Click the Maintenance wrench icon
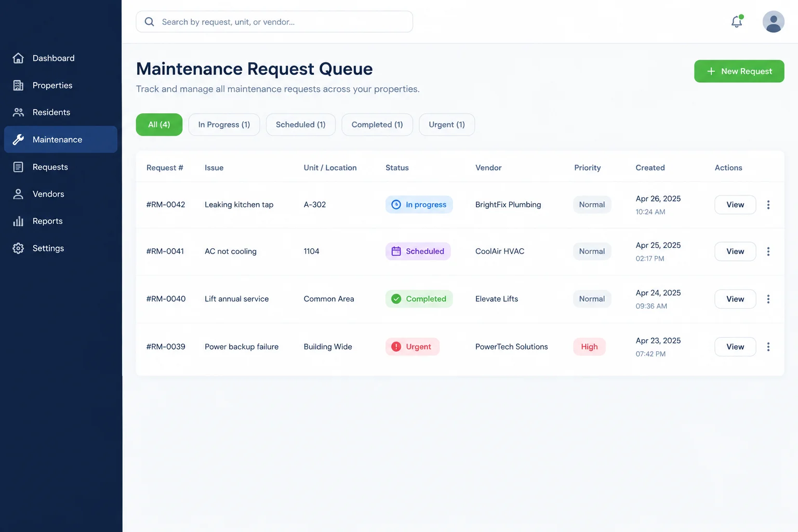798x532 pixels. tap(18, 139)
